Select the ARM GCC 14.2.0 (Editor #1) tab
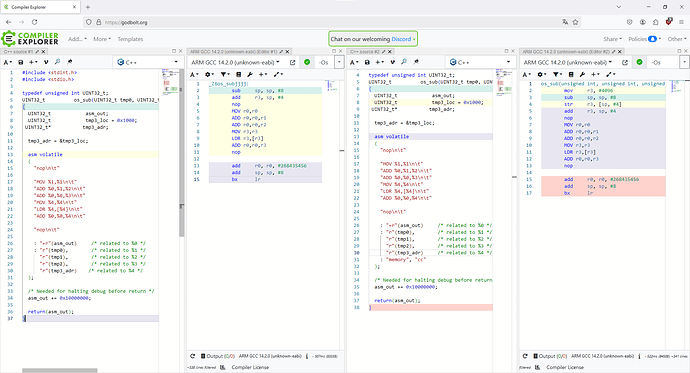Image resolution: width=690 pixels, height=373 pixels. point(234,51)
